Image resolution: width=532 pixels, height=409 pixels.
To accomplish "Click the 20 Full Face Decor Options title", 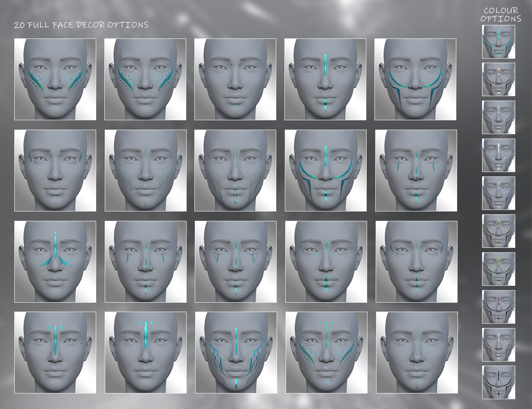I will click(81, 25).
